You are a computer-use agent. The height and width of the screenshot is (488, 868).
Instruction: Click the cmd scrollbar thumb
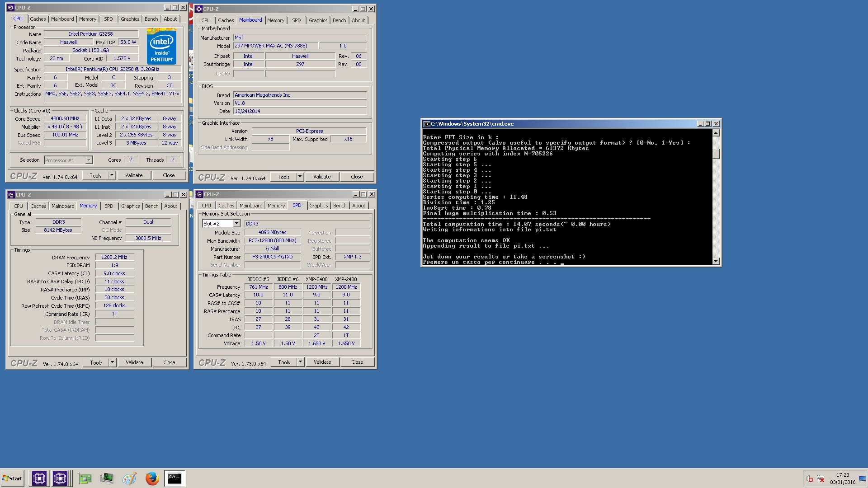[716, 154]
